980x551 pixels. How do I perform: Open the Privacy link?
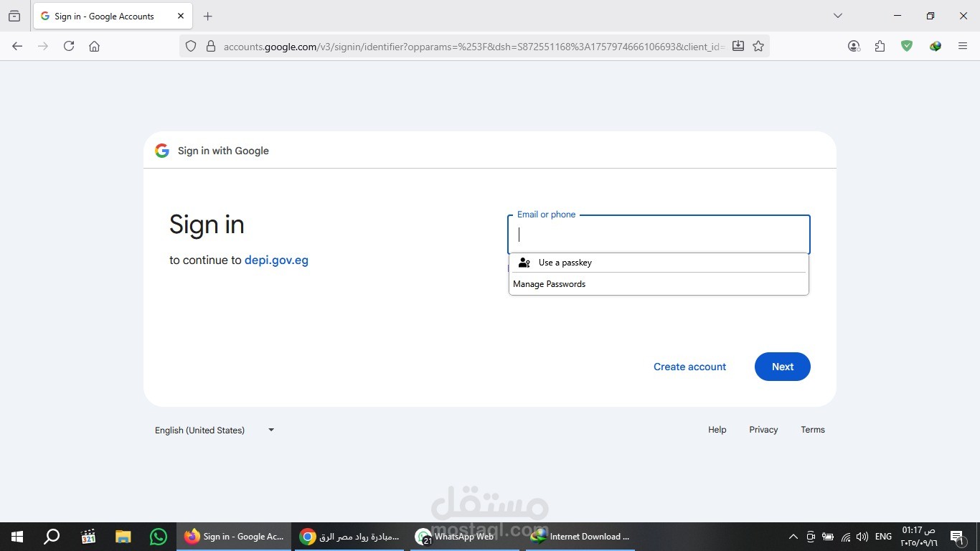[763, 430]
